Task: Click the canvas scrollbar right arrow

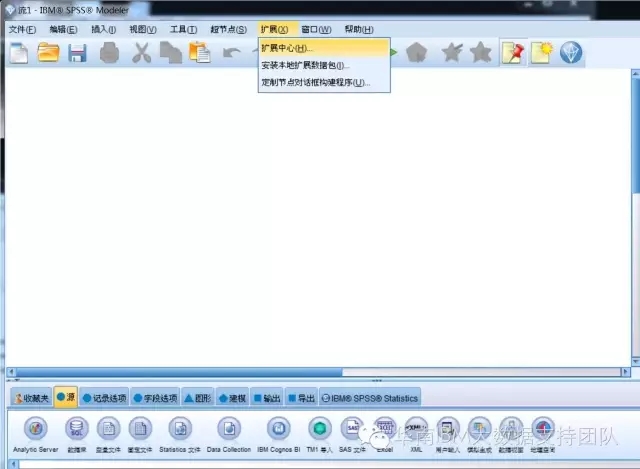Action: 625,372
